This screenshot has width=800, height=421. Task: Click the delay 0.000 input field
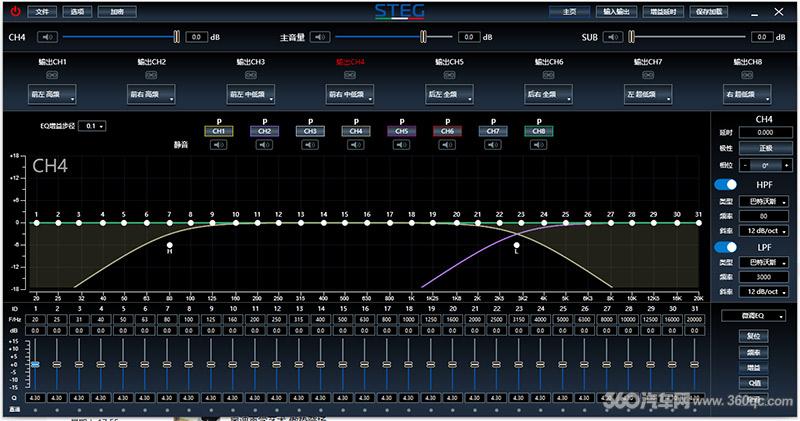764,132
